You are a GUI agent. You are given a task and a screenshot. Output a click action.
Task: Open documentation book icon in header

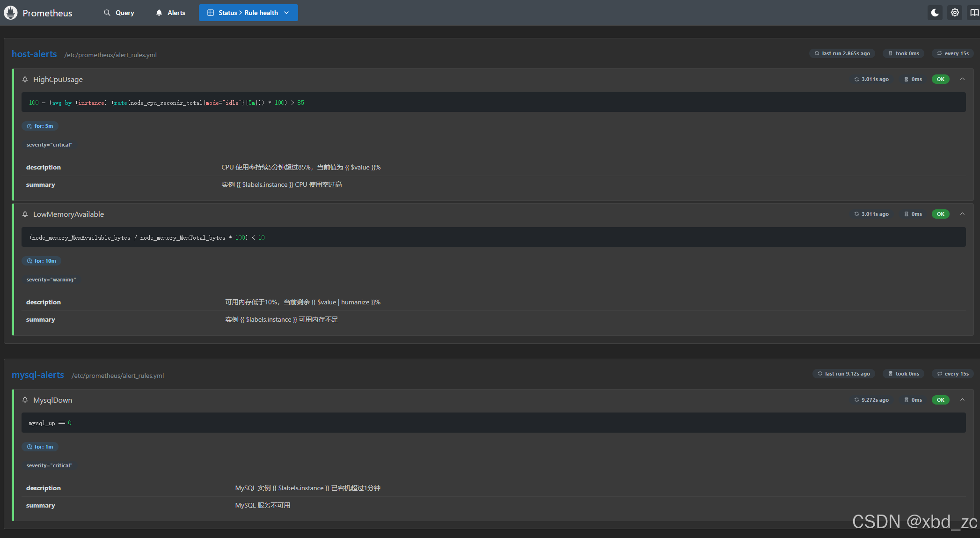[974, 13]
